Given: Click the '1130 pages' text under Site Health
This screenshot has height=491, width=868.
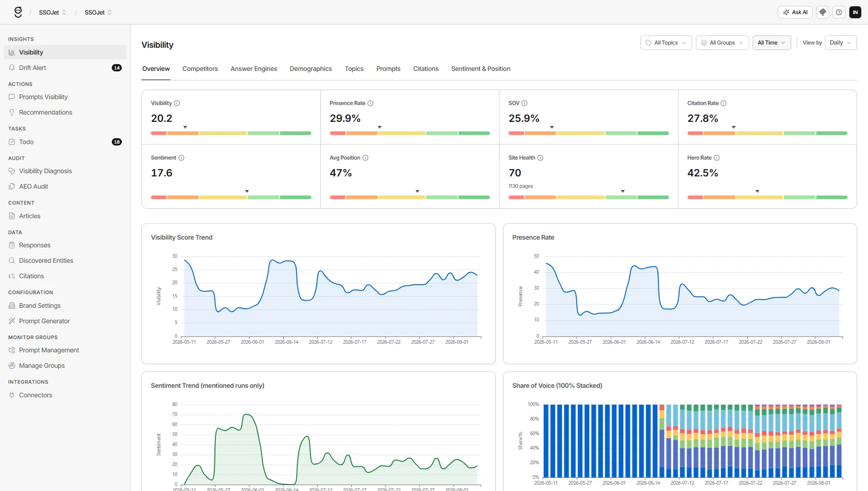Looking at the screenshot, I should [520, 186].
